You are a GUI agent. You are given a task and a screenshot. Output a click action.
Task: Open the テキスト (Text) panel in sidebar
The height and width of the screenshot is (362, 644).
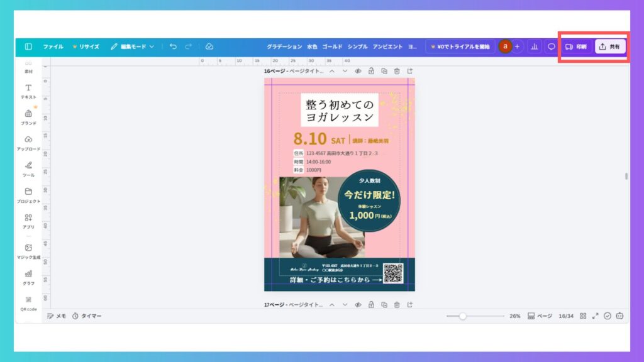28,91
